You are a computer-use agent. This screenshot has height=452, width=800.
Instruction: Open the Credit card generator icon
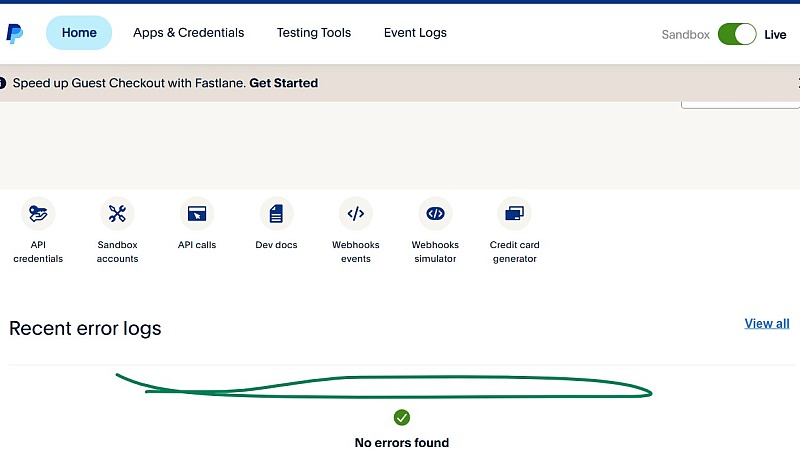pos(514,213)
